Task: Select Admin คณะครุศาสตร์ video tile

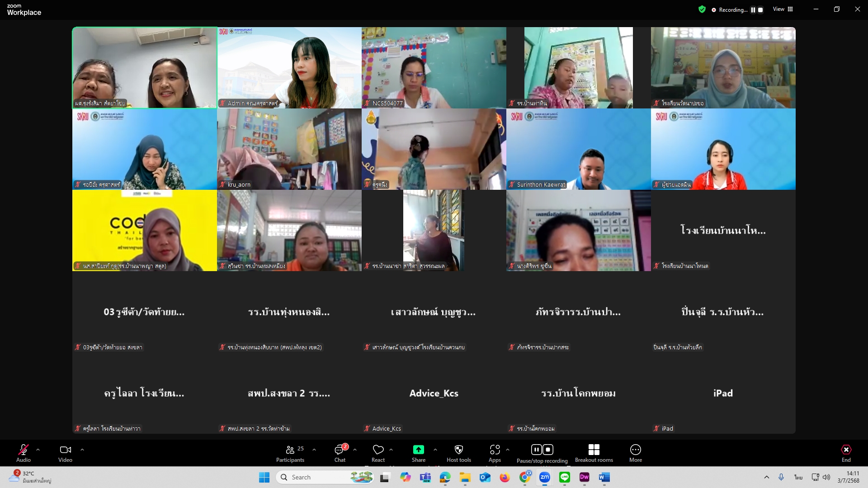Action: coord(289,68)
